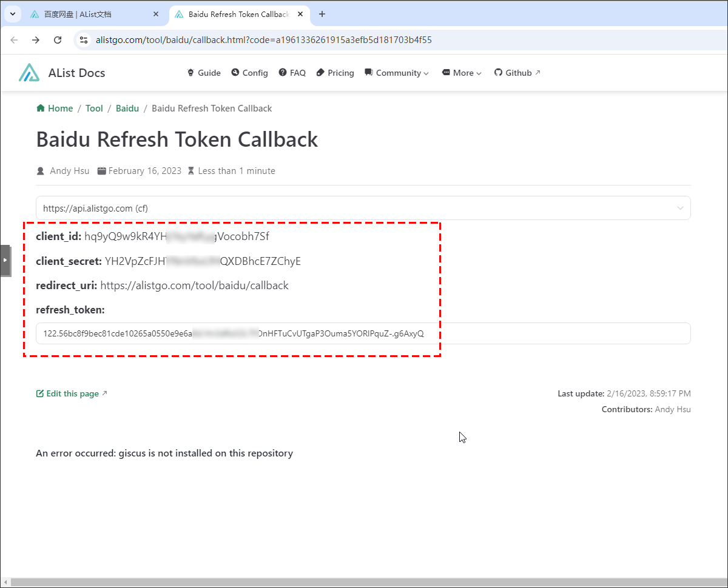
Task: Open the Github external link
Action: point(517,73)
